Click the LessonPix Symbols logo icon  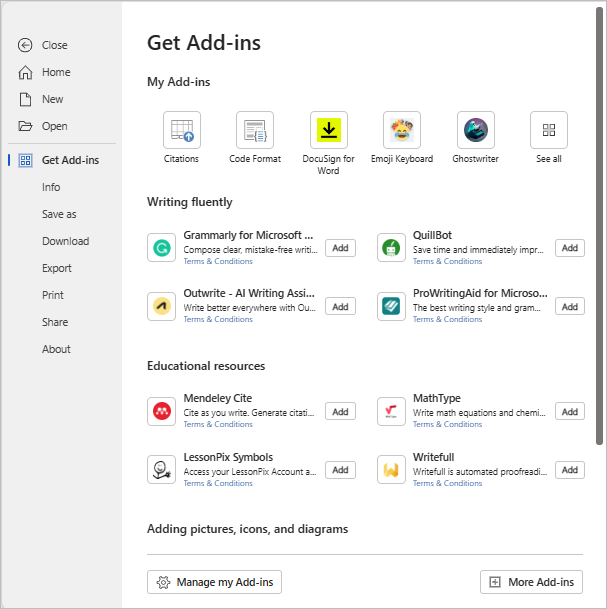point(162,470)
